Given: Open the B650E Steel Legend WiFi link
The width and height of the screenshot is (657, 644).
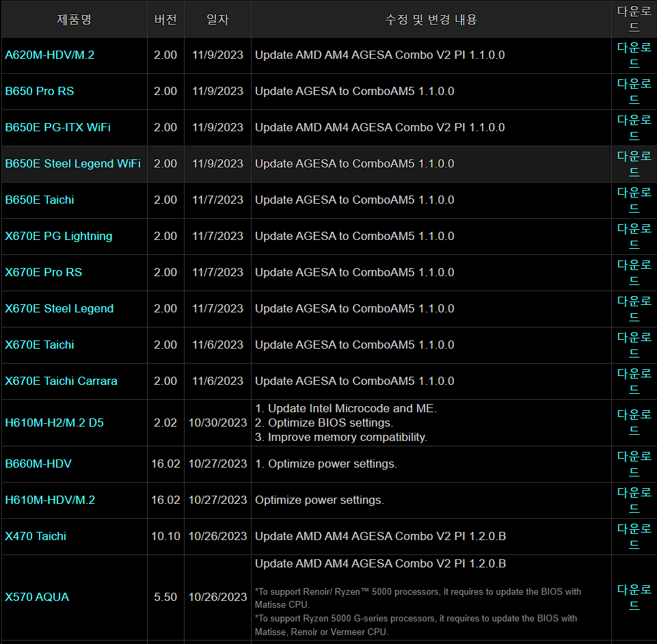Looking at the screenshot, I should 73,164.
